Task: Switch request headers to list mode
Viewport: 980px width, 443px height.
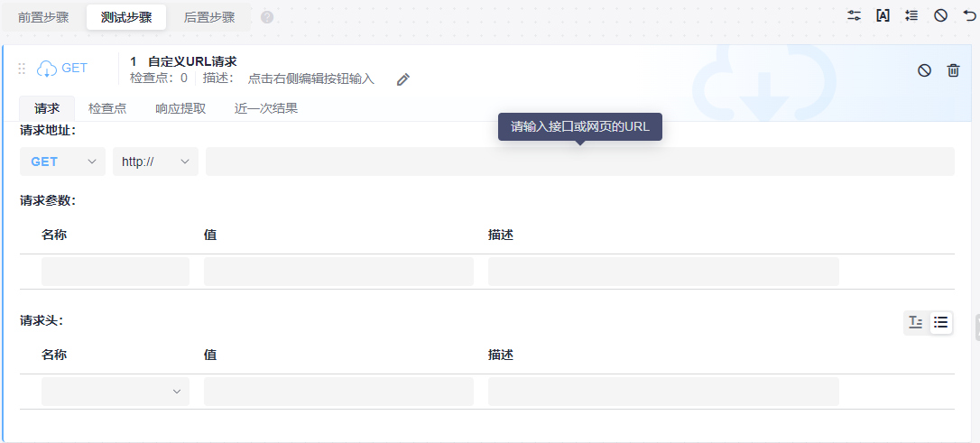Action: [x=940, y=322]
